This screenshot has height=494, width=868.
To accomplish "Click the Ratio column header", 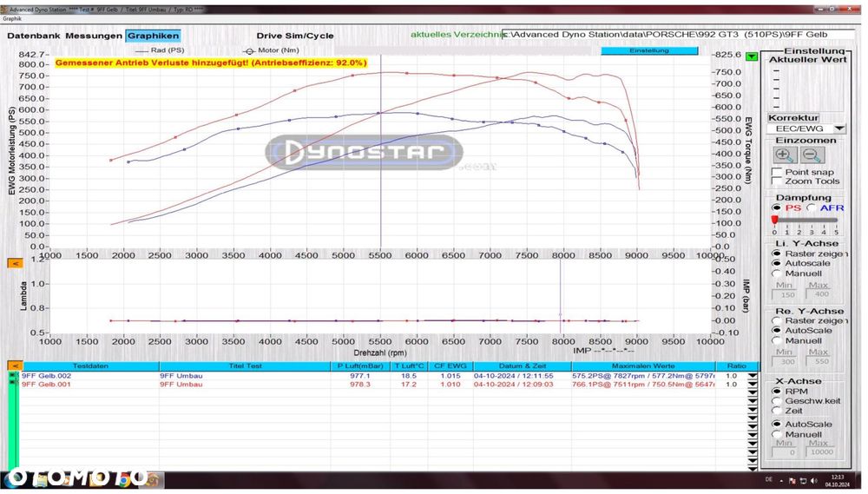I will tap(737, 366).
